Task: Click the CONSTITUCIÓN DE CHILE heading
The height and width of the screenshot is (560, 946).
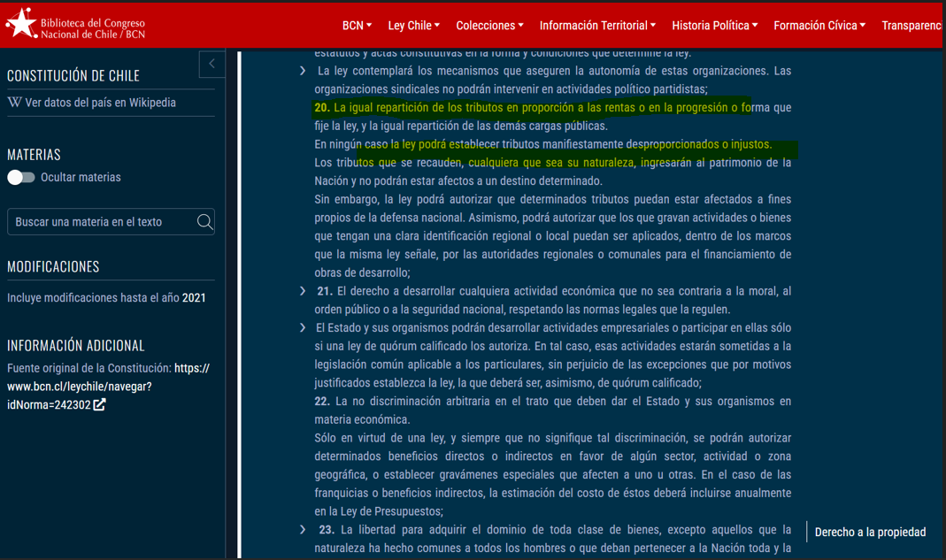Action: pyautogui.click(x=73, y=76)
